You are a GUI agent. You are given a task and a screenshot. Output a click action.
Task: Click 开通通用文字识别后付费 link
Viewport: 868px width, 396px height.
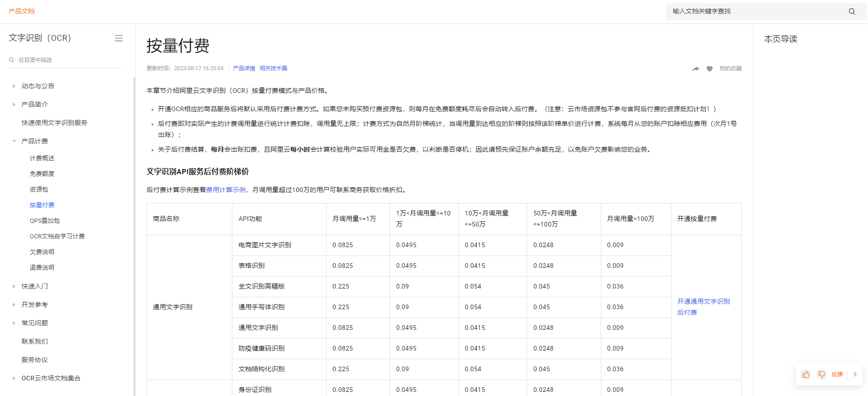[x=704, y=307]
